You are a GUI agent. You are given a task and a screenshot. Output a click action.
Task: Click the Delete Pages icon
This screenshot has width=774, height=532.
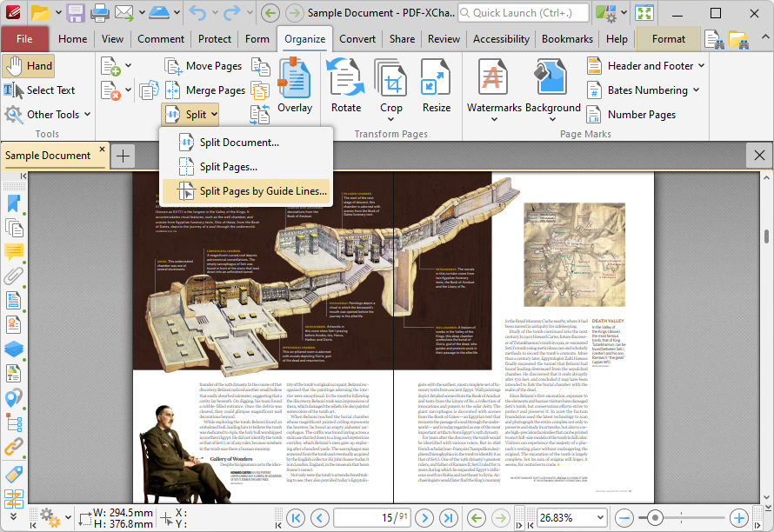tap(110, 90)
